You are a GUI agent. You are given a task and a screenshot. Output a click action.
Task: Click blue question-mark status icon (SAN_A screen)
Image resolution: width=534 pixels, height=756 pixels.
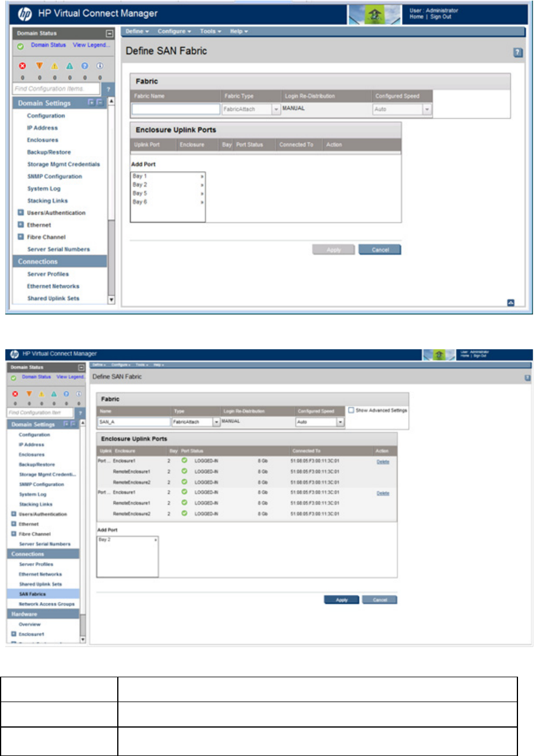coord(66,393)
